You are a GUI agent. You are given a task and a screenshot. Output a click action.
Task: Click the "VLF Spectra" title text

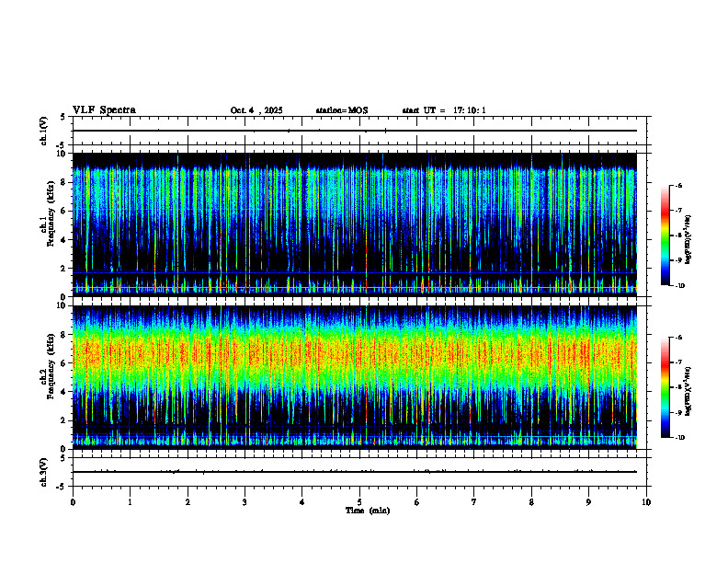pos(104,109)
